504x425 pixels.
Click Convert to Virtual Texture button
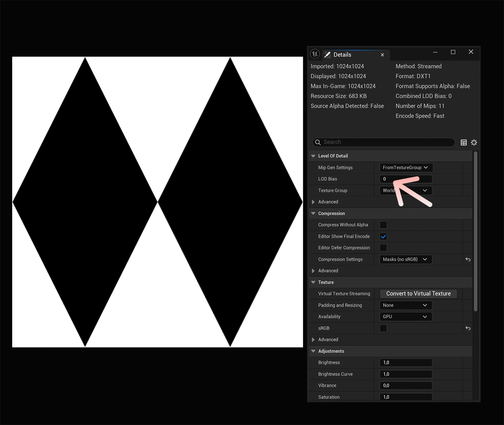pyautogui.click(x=418, y=294)
